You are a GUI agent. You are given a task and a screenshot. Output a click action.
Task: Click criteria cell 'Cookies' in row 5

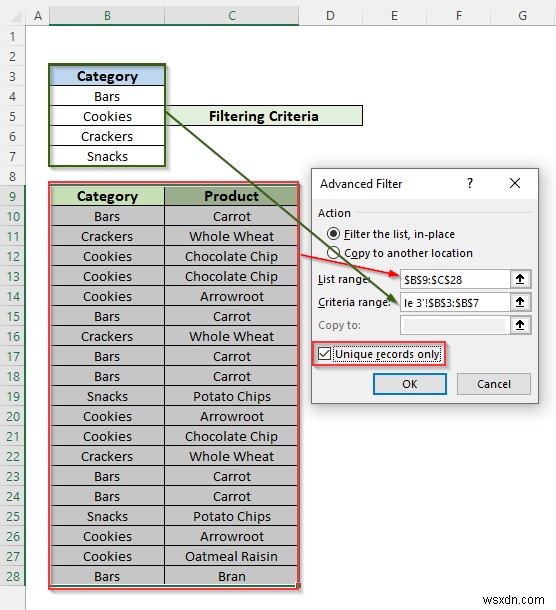tap(107, 116)
